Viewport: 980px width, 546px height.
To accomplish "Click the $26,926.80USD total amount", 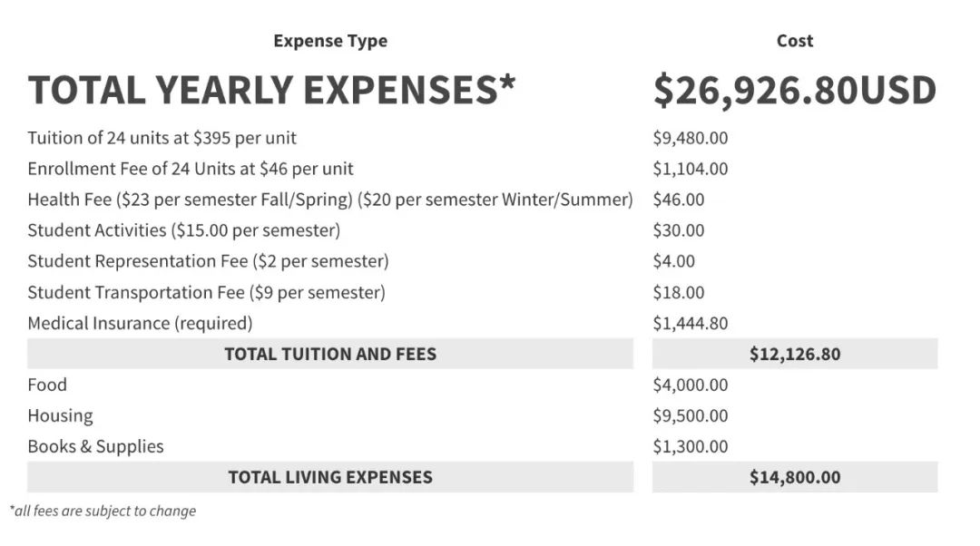I will (x=794, y=90).
